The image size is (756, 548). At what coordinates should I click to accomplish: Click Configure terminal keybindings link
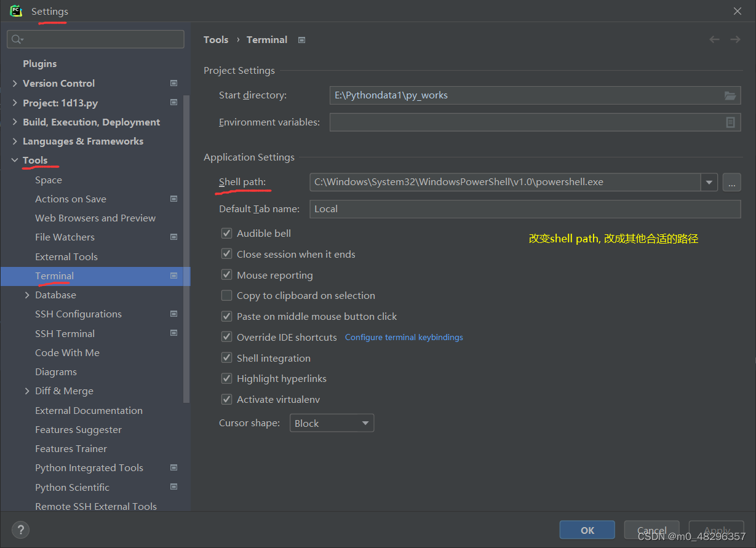(x=404, y=337)
